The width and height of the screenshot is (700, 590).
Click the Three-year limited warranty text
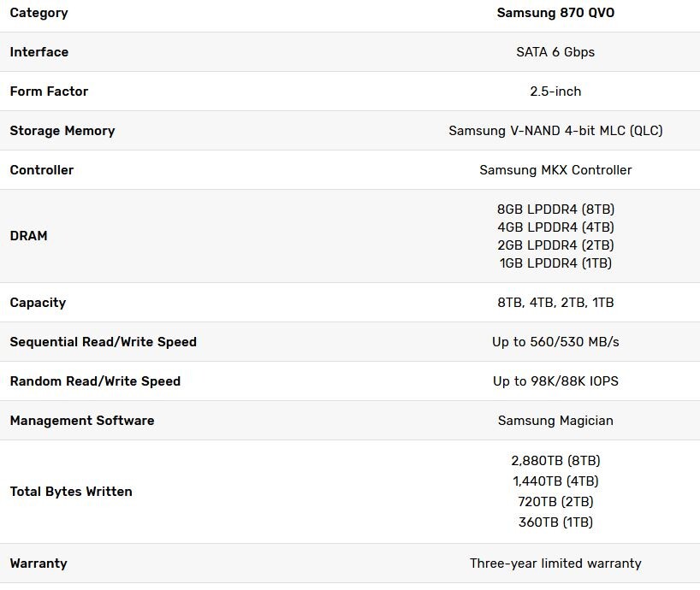click(555, 563)
